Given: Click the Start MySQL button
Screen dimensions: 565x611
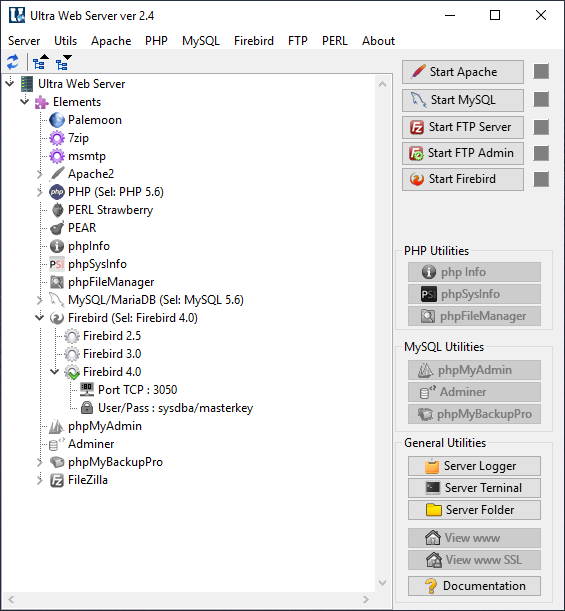Looking at the screenshot, I should pos(463,100).
